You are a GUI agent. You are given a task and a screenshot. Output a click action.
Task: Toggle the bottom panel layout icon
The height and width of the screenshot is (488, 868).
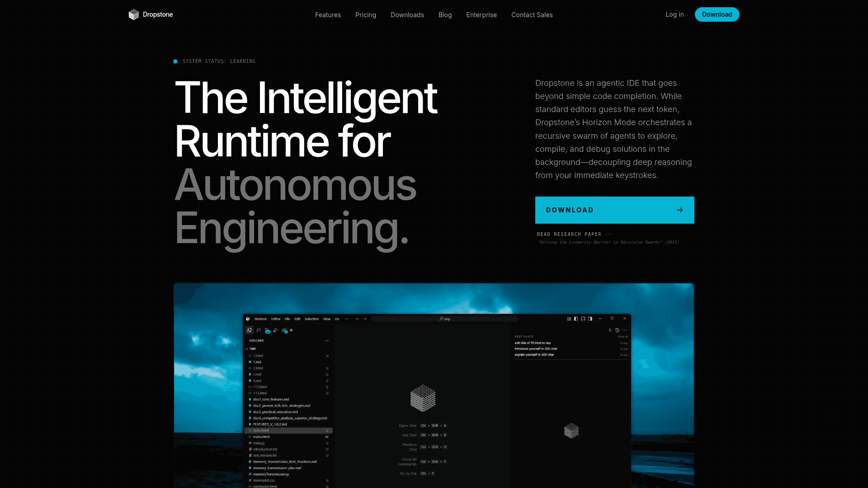pyautogui.click(x=583, y=319)
